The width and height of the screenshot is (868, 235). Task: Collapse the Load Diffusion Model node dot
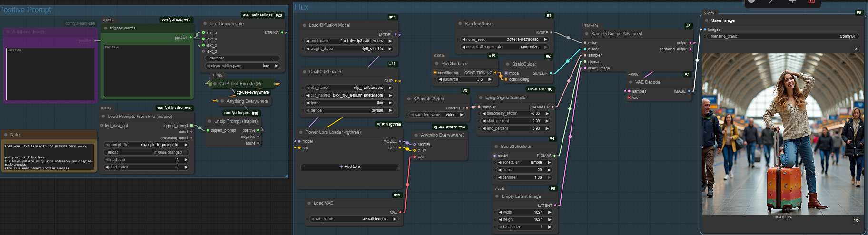tap(304, 25)
